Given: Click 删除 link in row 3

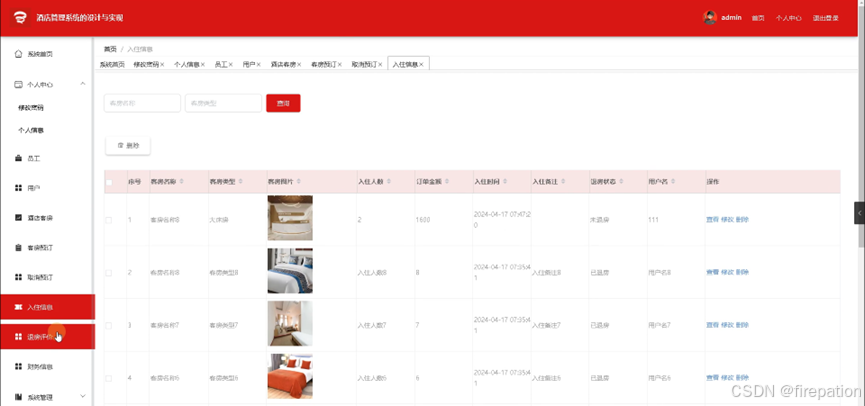Looking at the screenshot, I should pos(742,325).
